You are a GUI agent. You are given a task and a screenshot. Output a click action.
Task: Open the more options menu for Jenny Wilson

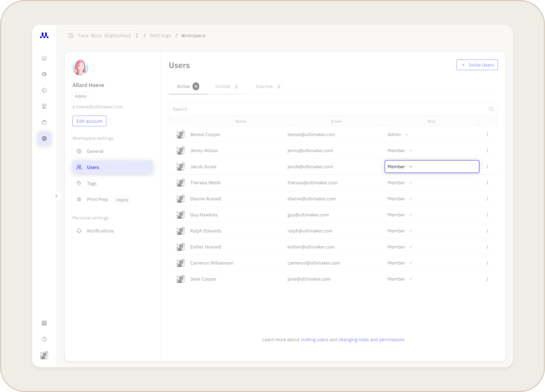click(487, 151)
